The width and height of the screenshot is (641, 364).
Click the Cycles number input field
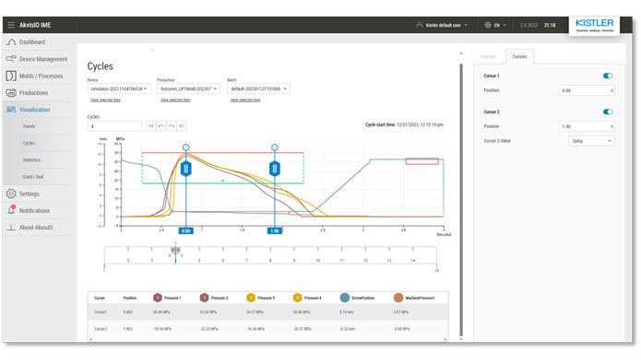pos(114,126)
